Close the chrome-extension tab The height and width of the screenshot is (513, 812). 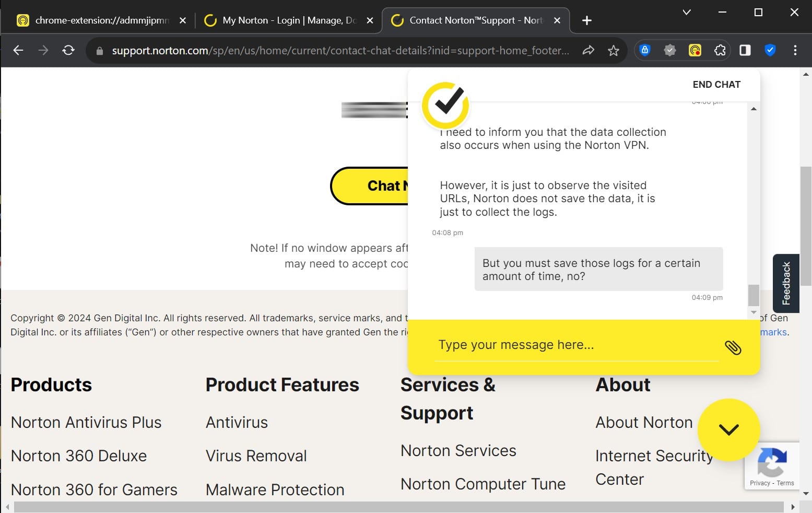183,20
